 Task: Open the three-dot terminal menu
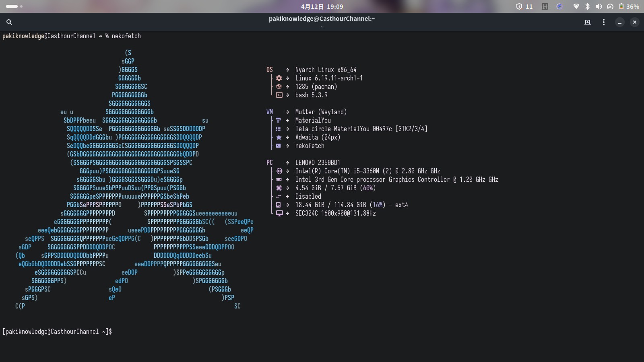[603, 22]
